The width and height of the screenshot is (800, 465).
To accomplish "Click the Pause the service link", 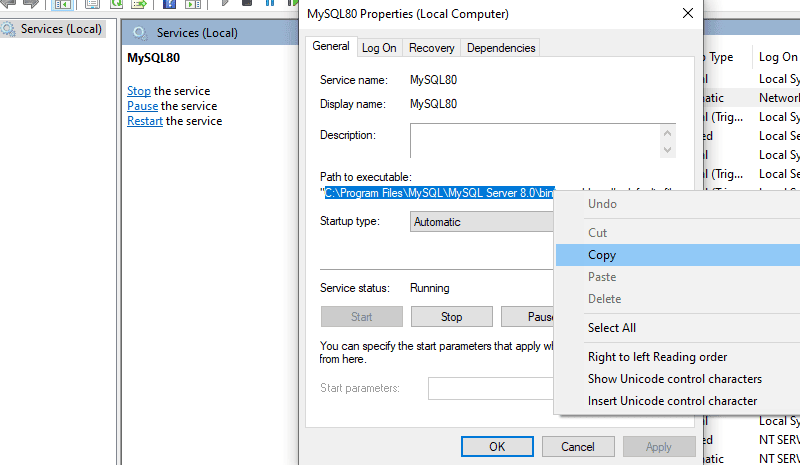I will point(142,106).
